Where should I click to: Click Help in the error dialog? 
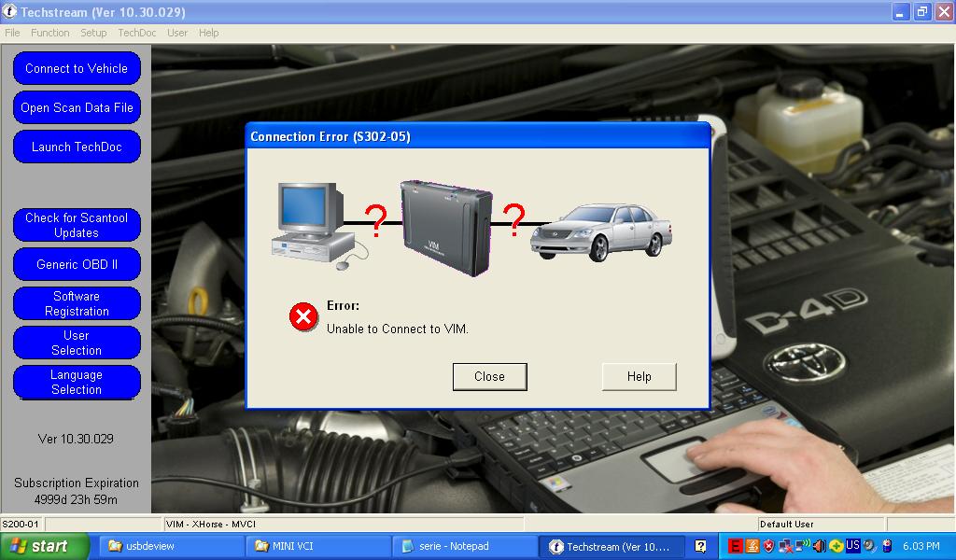point(639,376)
